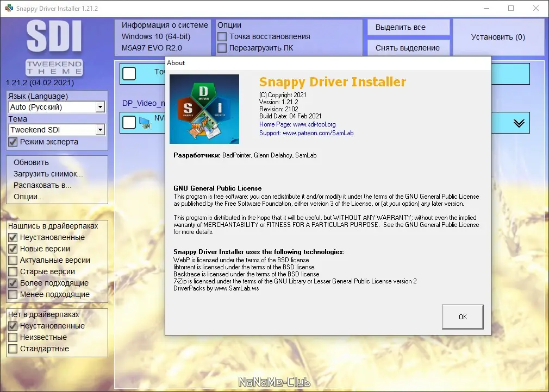Check 'Старые версии' filter

(x=13, y=271)
